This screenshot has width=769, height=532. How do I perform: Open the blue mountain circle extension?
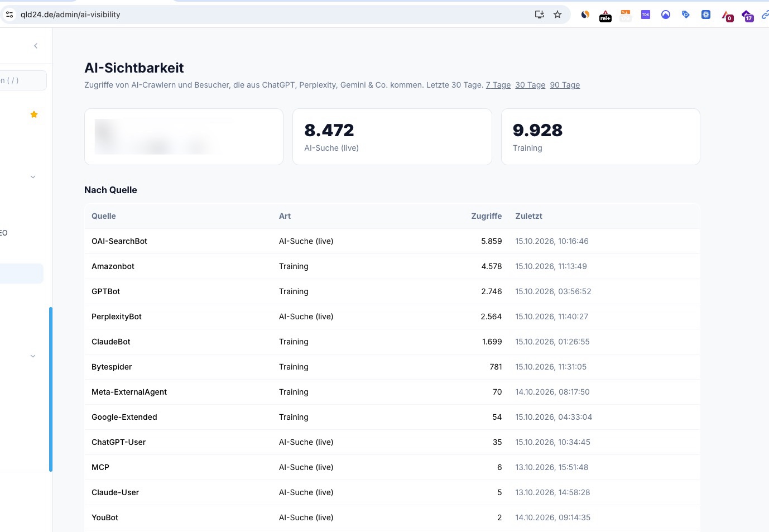[x=666, y=15]
